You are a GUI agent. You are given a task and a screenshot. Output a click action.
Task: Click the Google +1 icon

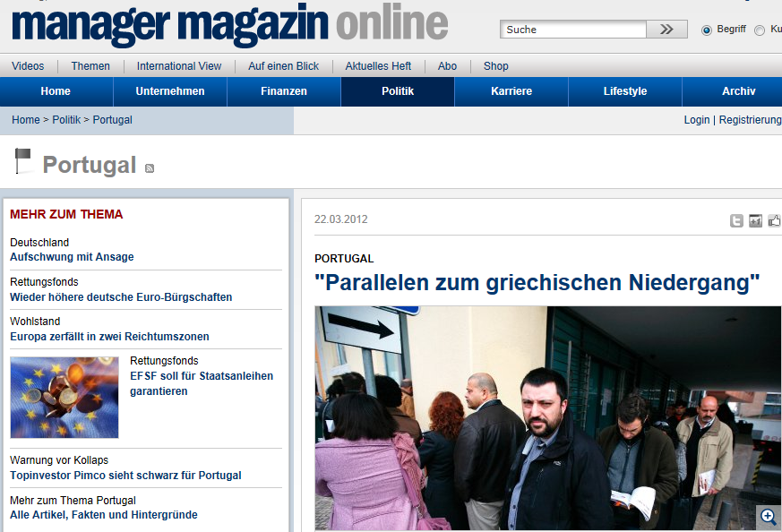[756, 221]
